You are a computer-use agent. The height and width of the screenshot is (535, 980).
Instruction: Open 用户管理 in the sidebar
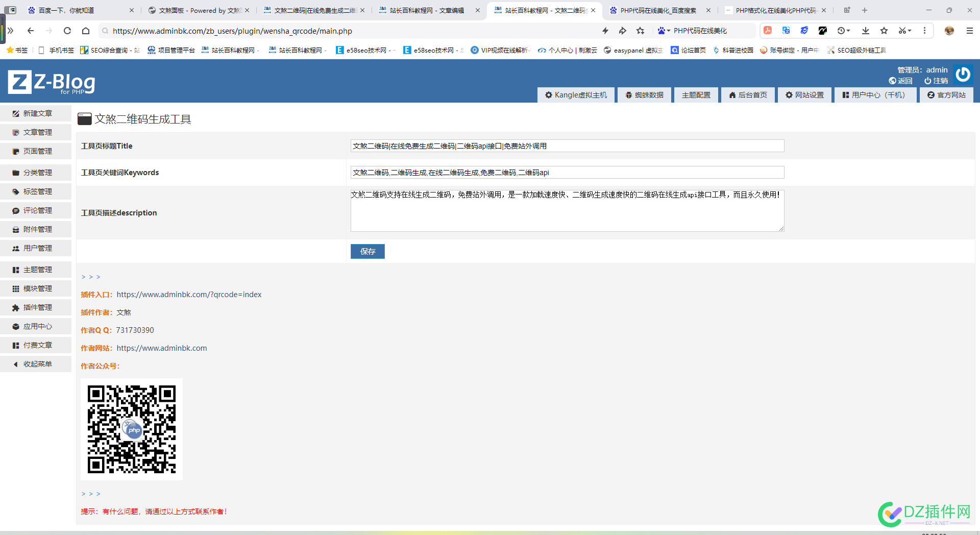[36, 248]
